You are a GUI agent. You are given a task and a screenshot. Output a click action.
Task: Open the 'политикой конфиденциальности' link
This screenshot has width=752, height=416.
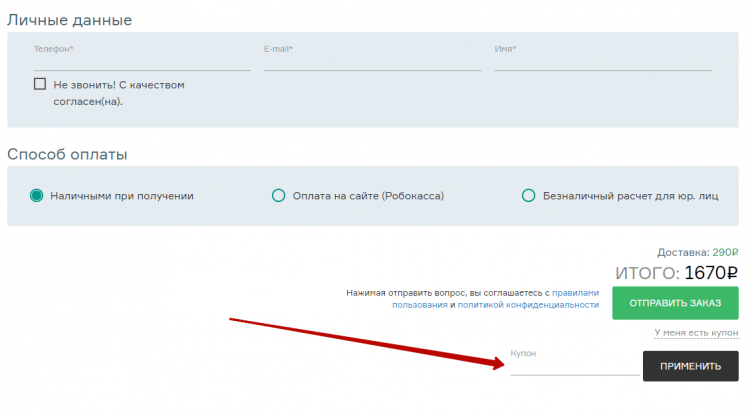click(528, 304)
